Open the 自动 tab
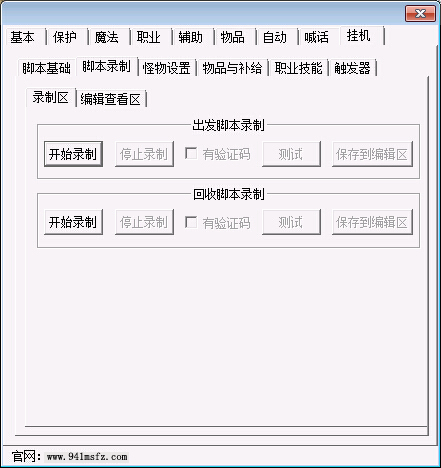Viewport: 441px width, 468px height. coord(275,37)
